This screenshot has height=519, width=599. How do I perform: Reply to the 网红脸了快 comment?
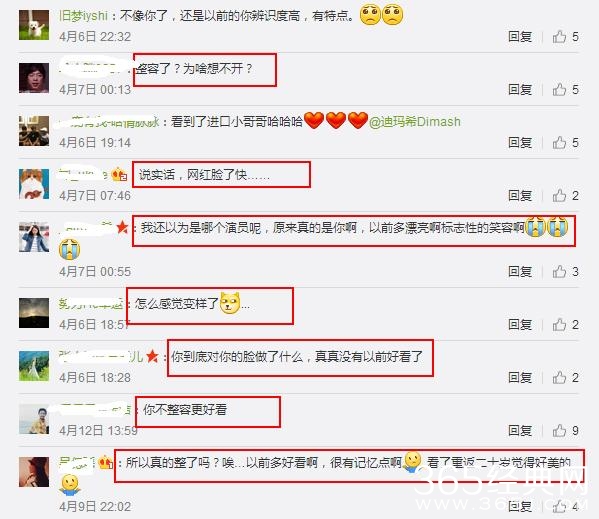[x=520, y=196]
